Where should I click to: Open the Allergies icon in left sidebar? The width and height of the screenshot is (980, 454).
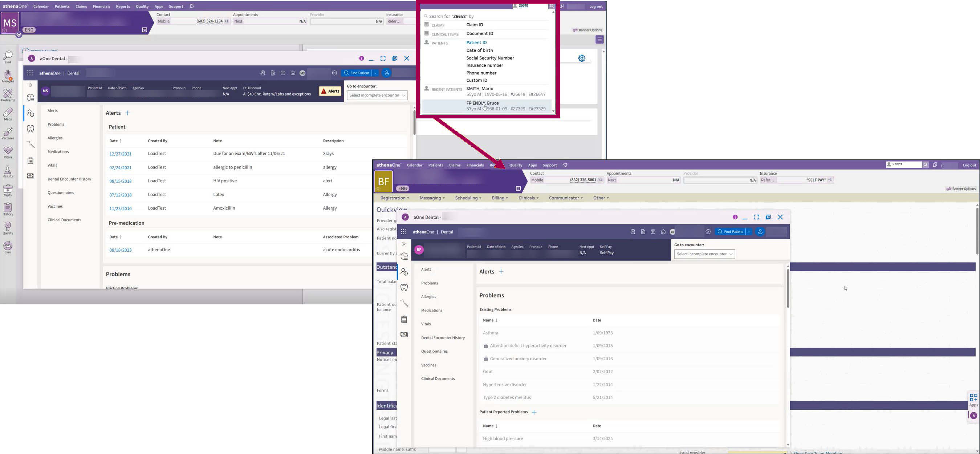tap(8, 76)
